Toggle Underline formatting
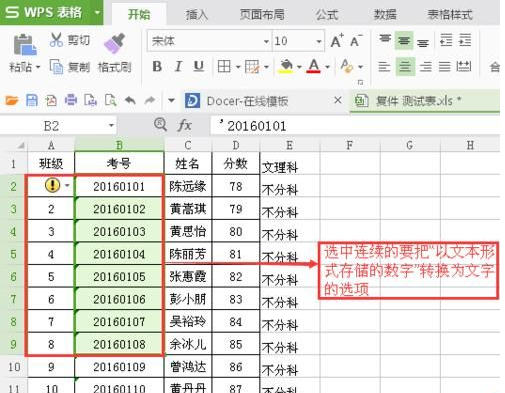 (x=199, y=66)
